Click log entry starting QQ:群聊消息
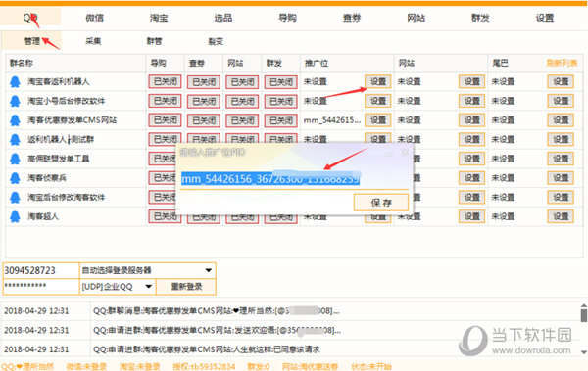The width and height of the screenshot is (588, 371). (217, 311)
